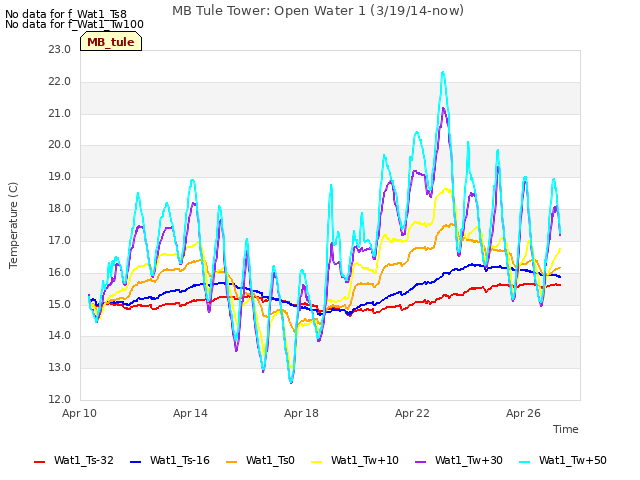Click the Apr 26 x-axis tick label
This screenshot has width=640, height=480.
tap(523, 413)
